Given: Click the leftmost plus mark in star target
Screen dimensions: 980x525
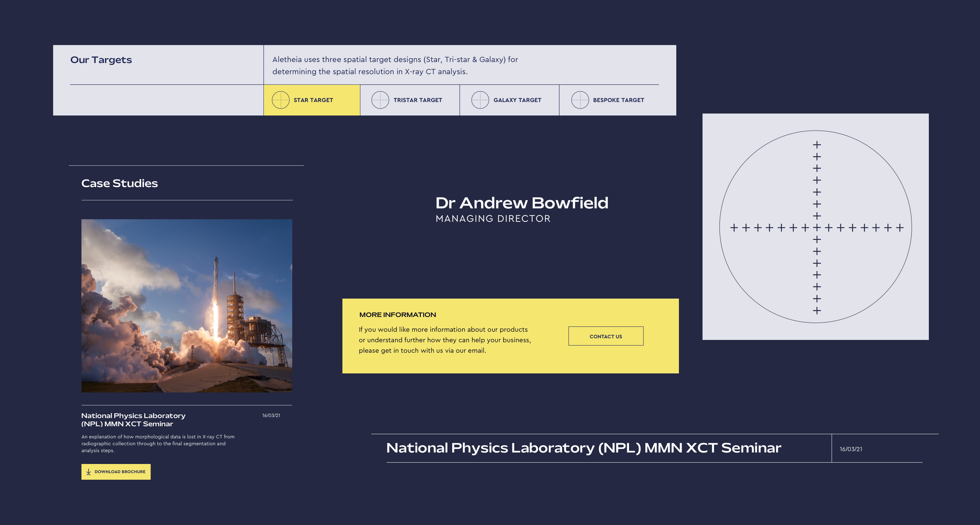Looking at the screenshot, I should click(x=734, y=228).
